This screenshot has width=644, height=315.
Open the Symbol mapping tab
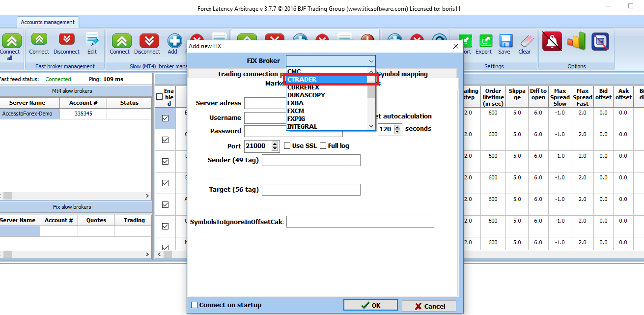coord(402,74)
